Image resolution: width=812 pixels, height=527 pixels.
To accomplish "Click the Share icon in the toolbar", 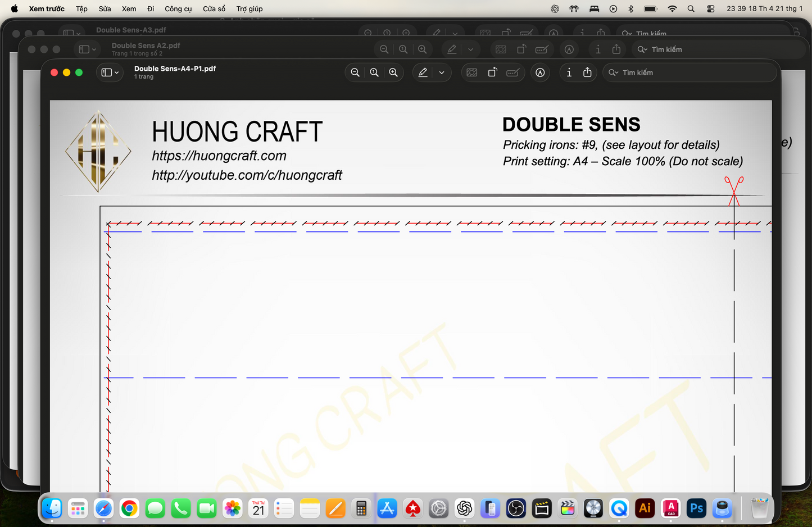I will (x=587, y=72).
